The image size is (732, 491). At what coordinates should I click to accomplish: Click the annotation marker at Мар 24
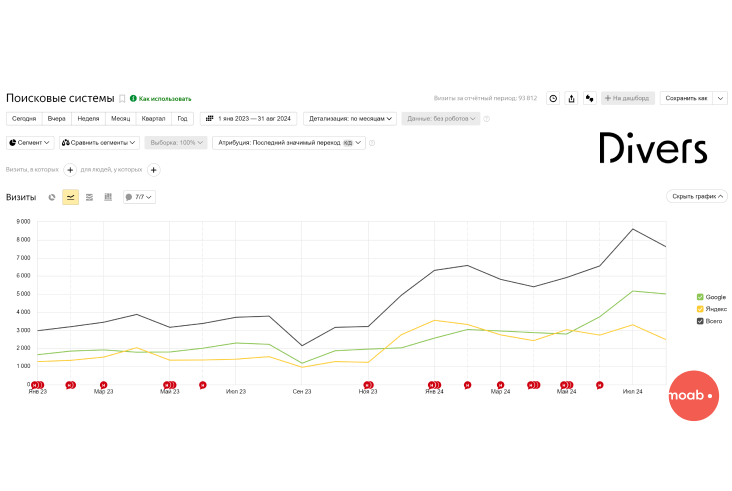[500, 385]
